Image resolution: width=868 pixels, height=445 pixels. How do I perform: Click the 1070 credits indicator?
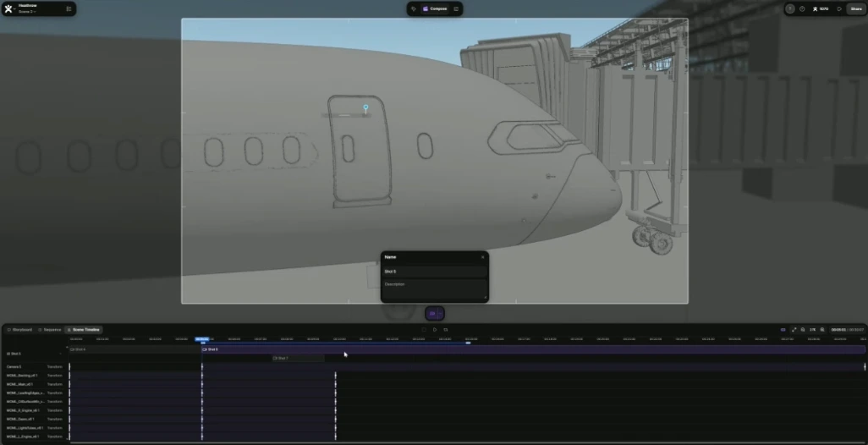(821, 8)
